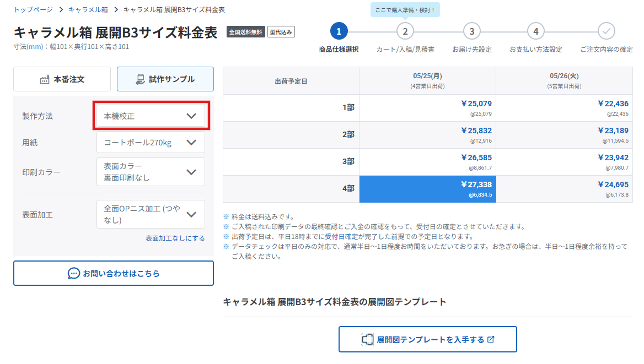This screenshot has width=644, height=364.
Task: Click the factory icon on 本番注文
Action: pyautogui.click(x=44, y=80)
